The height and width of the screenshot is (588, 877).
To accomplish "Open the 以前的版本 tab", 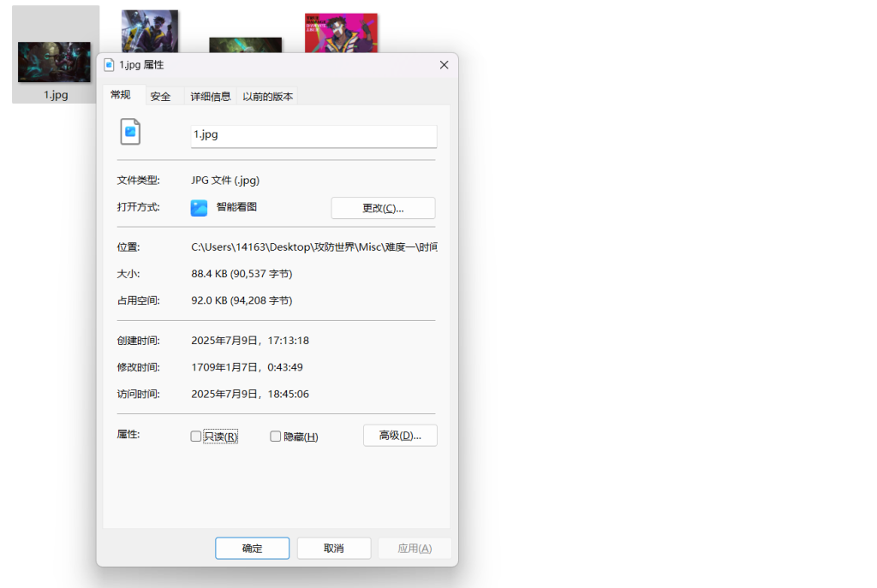I will 267,97.
